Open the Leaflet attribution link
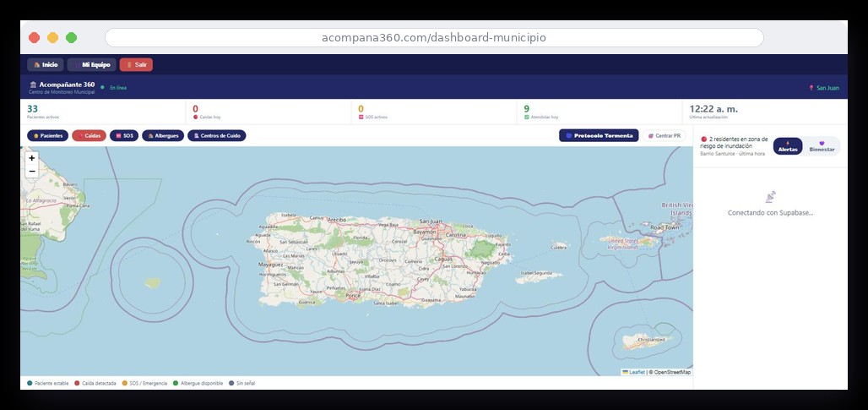 coord(637,372)
